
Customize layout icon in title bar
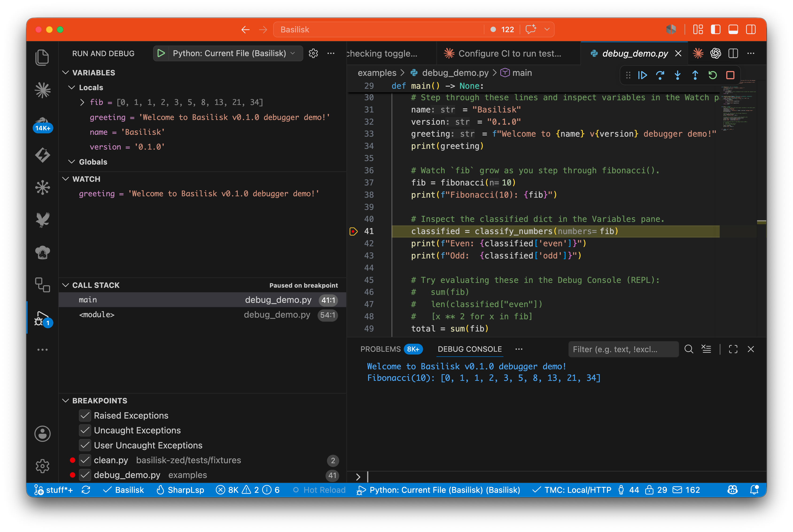pyautogui.click(x=698, y=30)
